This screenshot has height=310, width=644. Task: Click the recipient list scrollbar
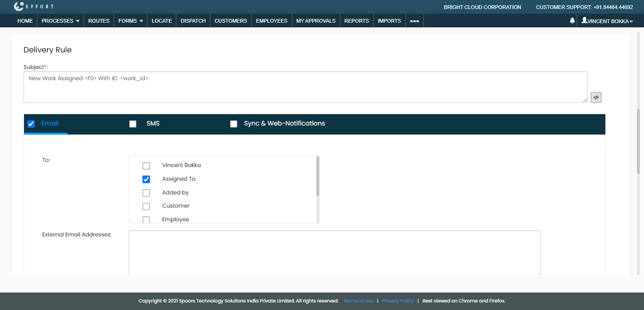(x=318, y=176)
